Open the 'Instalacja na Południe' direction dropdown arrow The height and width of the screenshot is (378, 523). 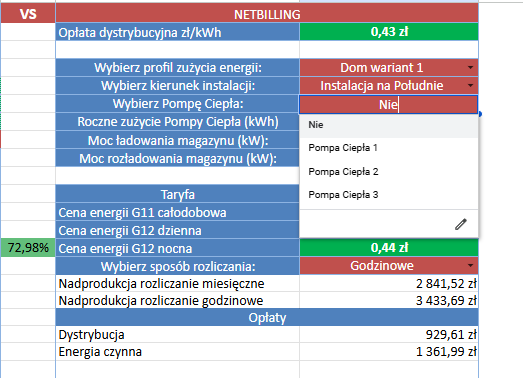(470, 86)
